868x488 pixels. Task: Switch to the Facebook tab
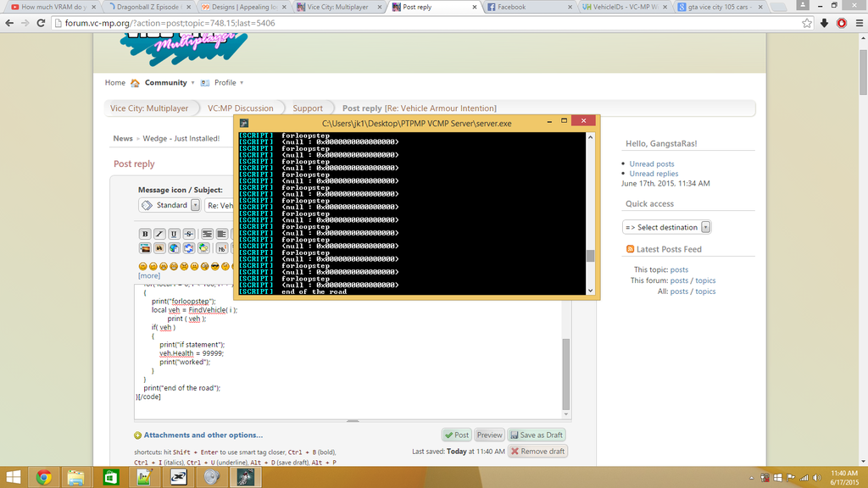[x=529, y=7]
